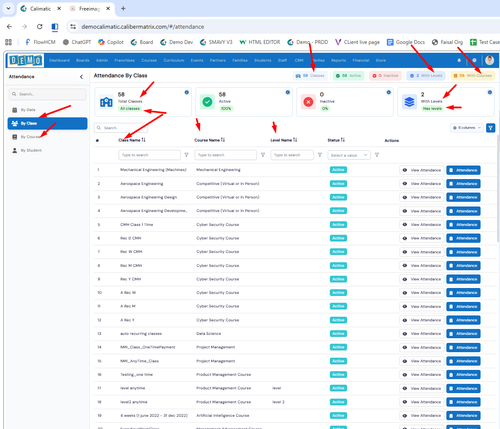Click Class Name 'Type to search' field
The image size is (500, 429).
click(149, 155)
